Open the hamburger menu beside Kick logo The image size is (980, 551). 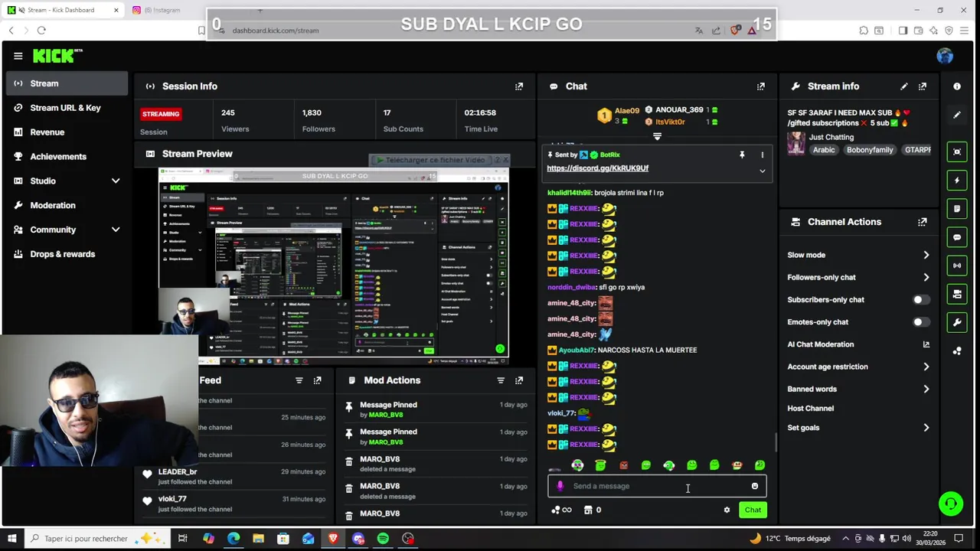click(x=18, y=56)
